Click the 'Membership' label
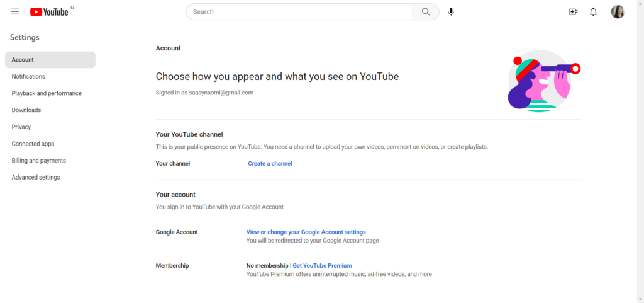 (x=172, y=266)
